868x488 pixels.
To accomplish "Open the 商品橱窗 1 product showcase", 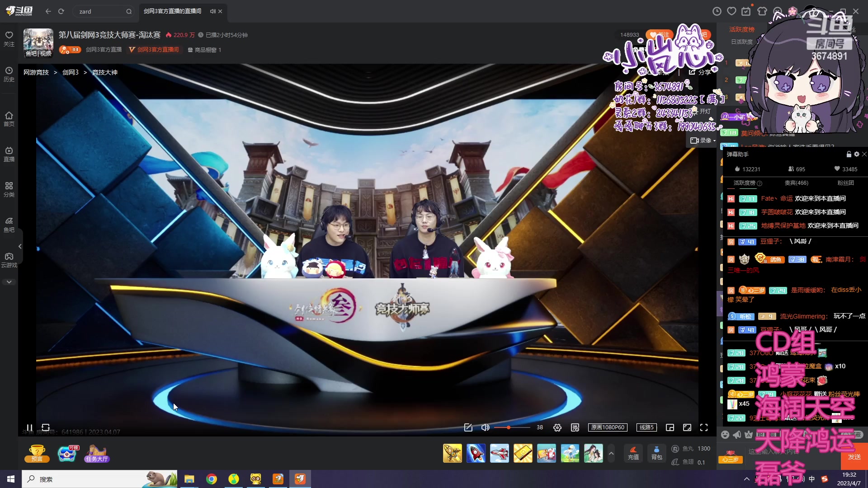I will [x=204, y=50].
